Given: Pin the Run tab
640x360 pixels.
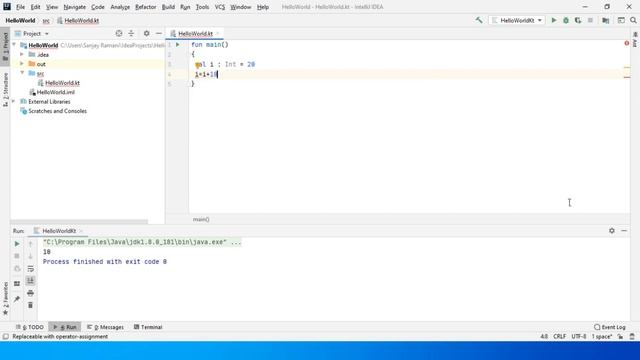Looking at the screenshot, I should (17, 299).
